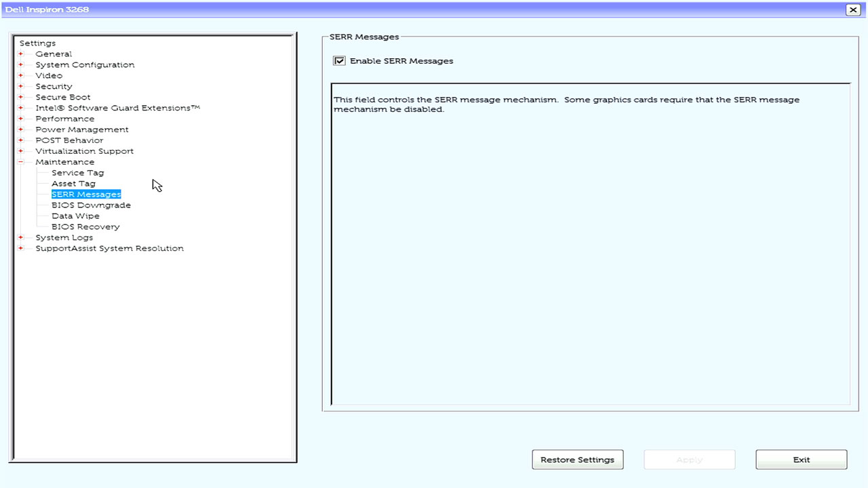Expand the System Configuration plus icon

(x=21, y=65)
